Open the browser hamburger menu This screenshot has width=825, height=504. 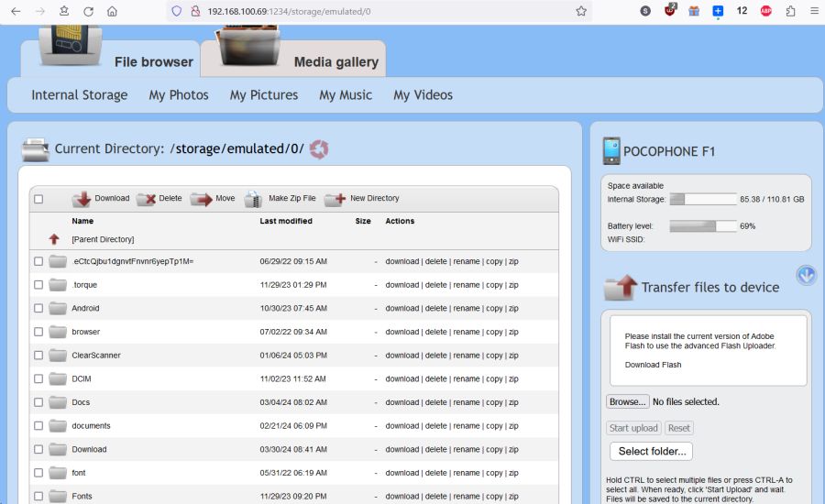click(814, 11)
